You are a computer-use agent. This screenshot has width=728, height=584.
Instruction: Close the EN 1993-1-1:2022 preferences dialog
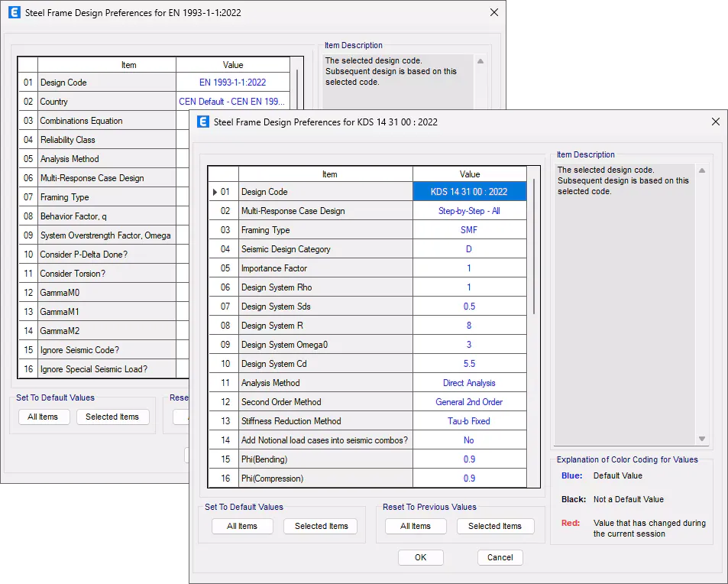click(493, 12)
